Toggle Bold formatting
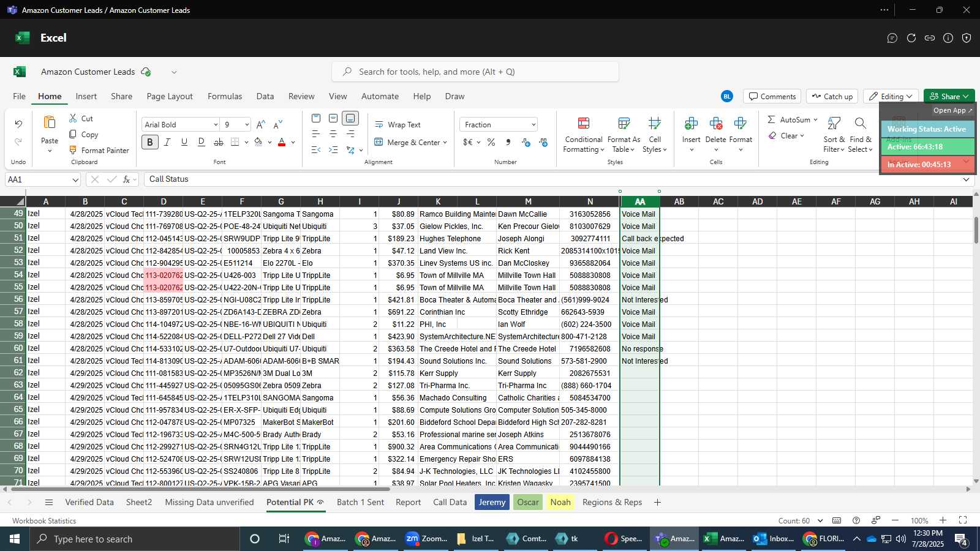 (x=150, y=142)
